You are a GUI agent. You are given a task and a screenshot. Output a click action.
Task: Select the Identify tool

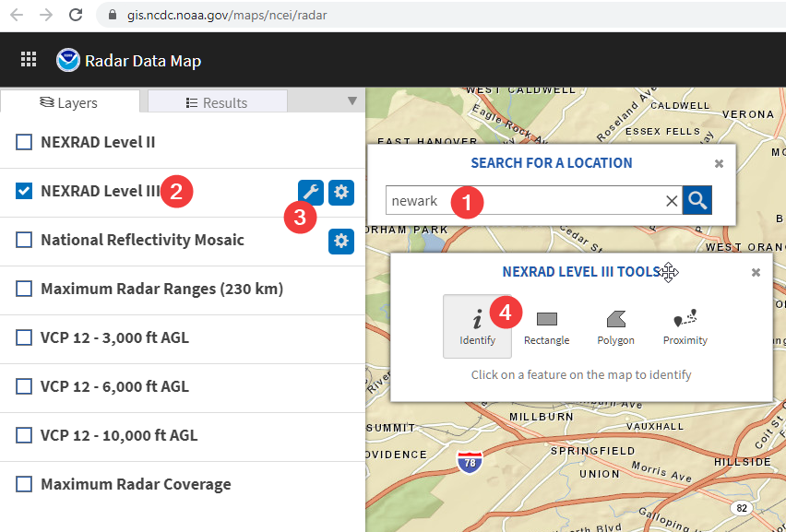pyautogui.click(x=478, y=326)
